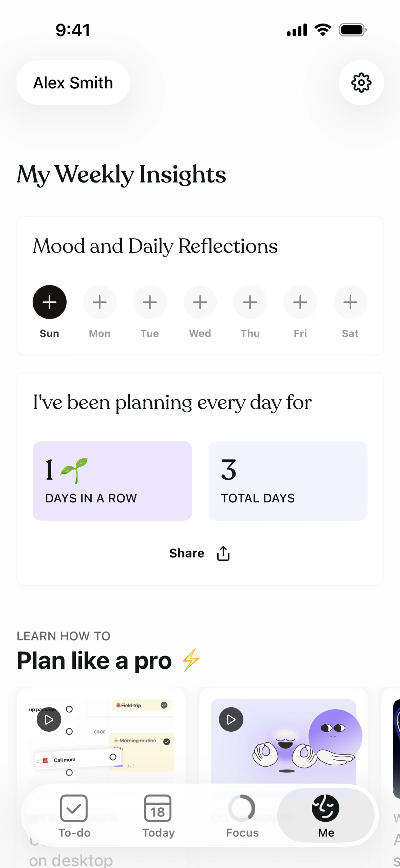The height and width of the screenshot is (868, 400).
Task: Play the meditation character video
Action: pyautogui.click(x=231, y=719)
